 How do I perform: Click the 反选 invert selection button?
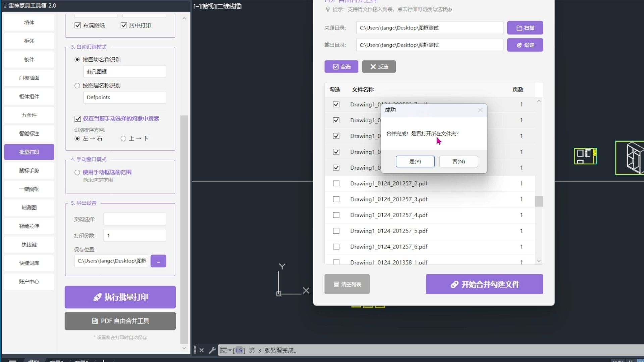pos(379,67)
